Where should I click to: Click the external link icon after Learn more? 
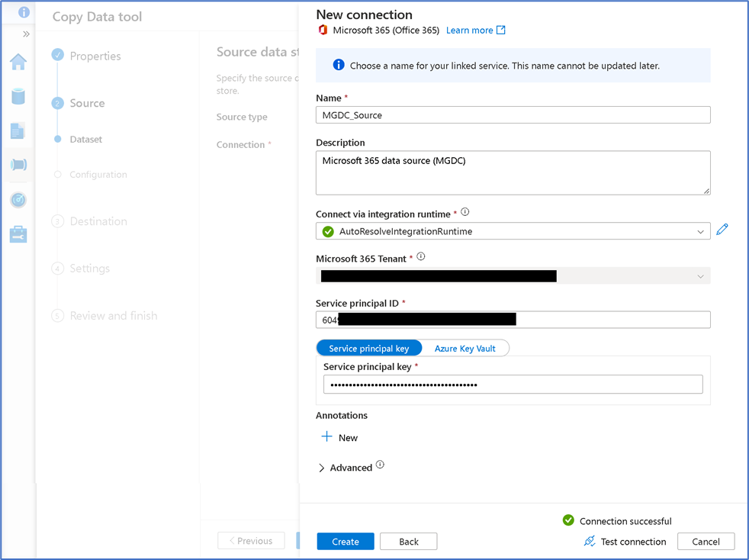(x=500, y=30)
